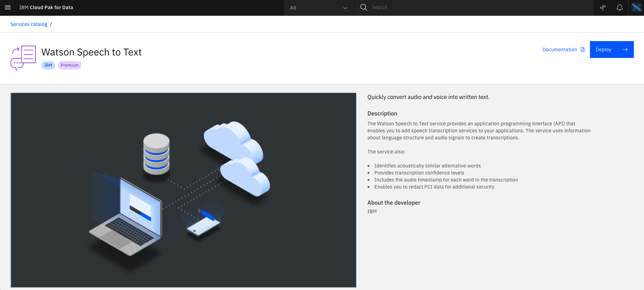Click the Premium tag
This screenshot has height=290, width=644.
click(x=69, y=65)
